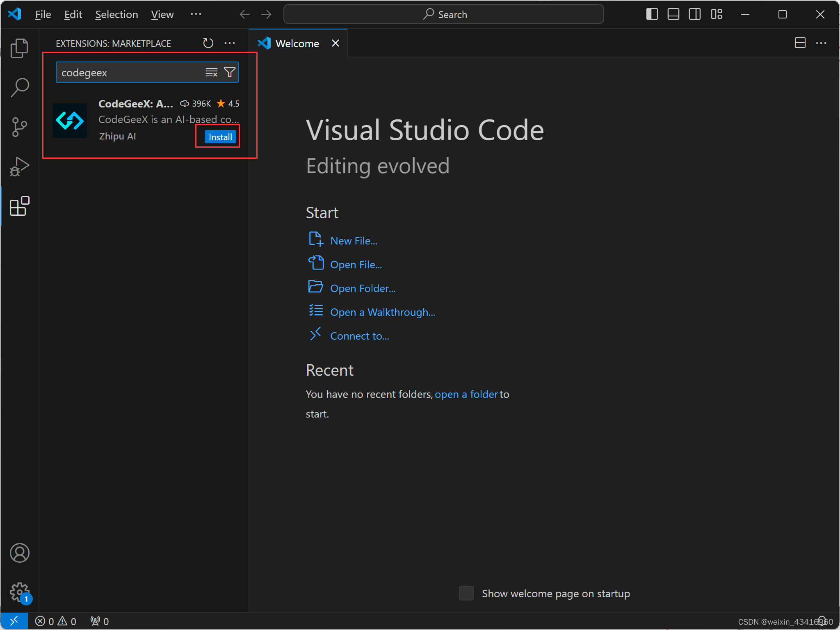The width and height of the screenshot is (840, 630).
Task: Click the VS Code logo in title bar
Action: click(x=15, y=14)
